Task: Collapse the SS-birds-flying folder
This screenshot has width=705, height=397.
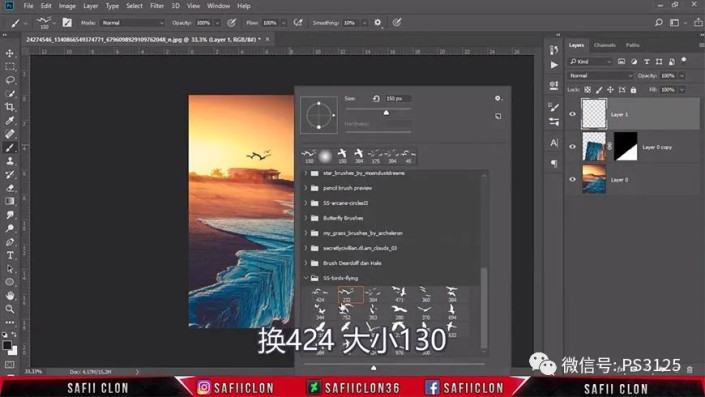Action: 306,278
